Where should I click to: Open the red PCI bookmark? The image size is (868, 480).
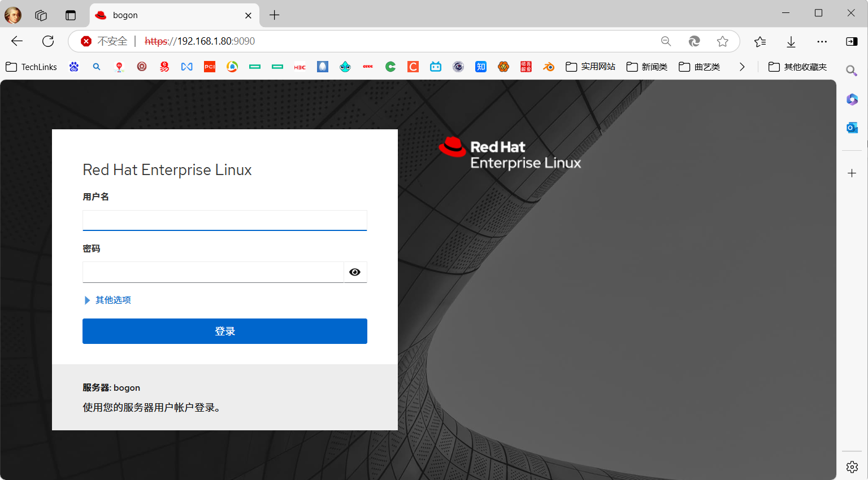[x=210, y=67]
